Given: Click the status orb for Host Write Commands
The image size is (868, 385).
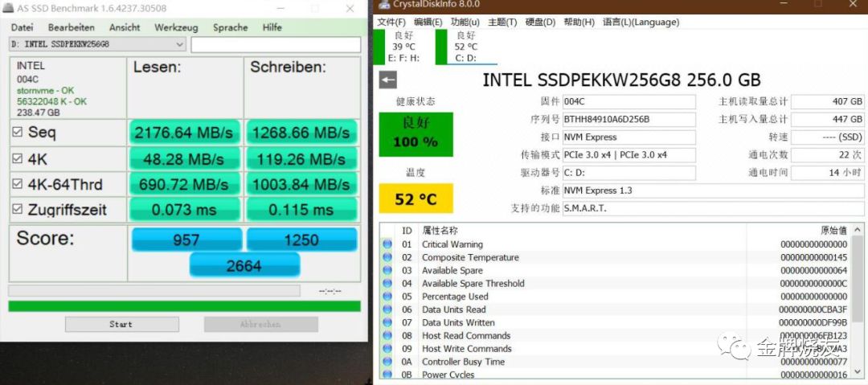Looking at the screenshot, I should [387, 349].
